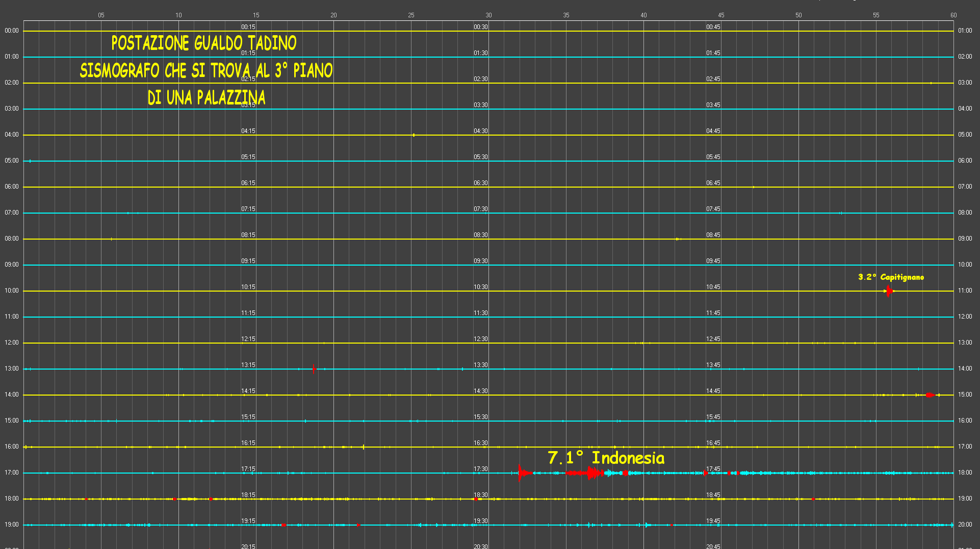Click the '00:45' quarter-hour marker
The width and height of the screenshot is (980, 549).
(713, 27)
